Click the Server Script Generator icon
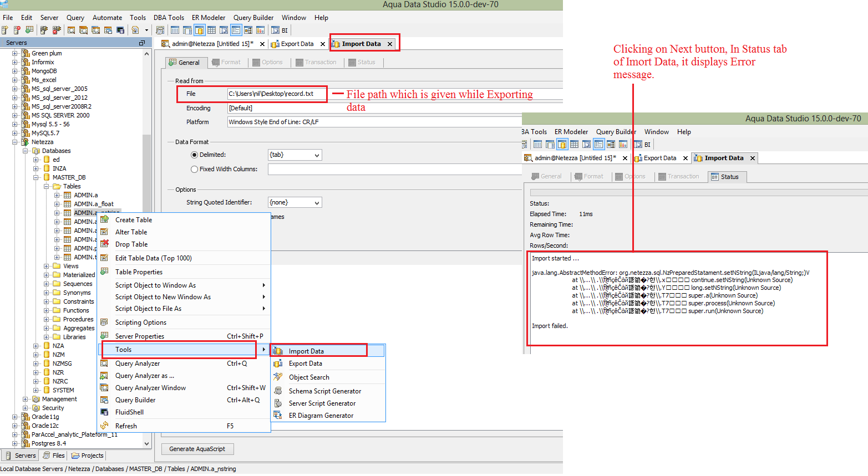The width and height of the screenshot is (868, 476). click(278, 403)
